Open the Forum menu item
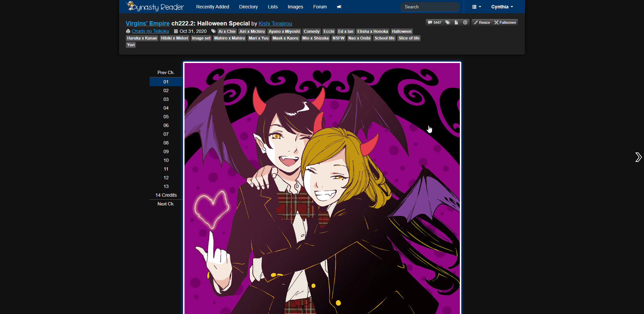 pos(320,7)
